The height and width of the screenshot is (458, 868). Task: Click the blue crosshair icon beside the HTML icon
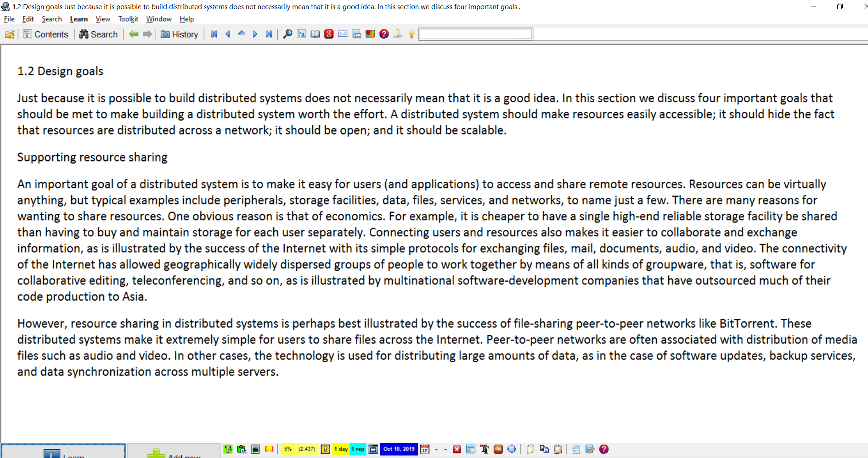coord(512,449)
